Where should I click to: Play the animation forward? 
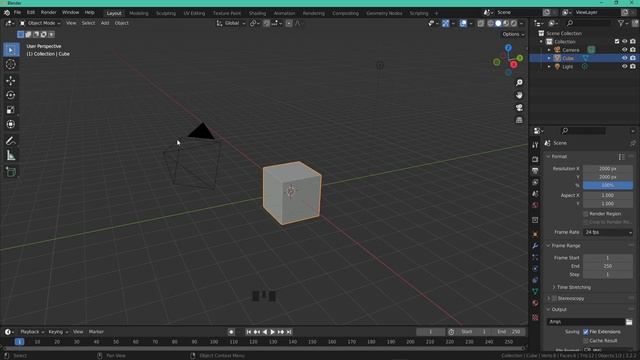point(273,332)
